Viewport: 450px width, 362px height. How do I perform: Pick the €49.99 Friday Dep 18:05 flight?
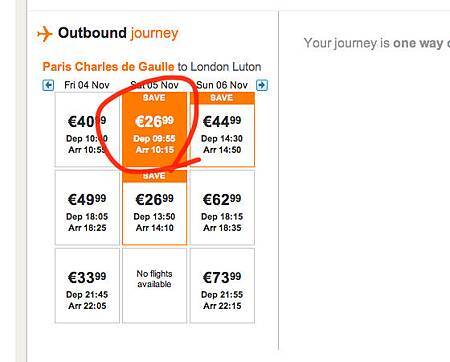[x=87, y=208]
